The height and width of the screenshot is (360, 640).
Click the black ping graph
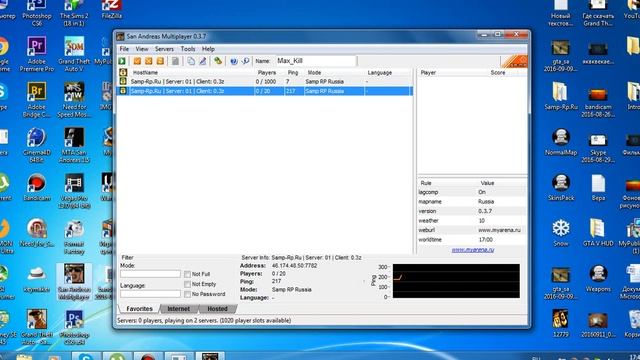pos(456,281)
